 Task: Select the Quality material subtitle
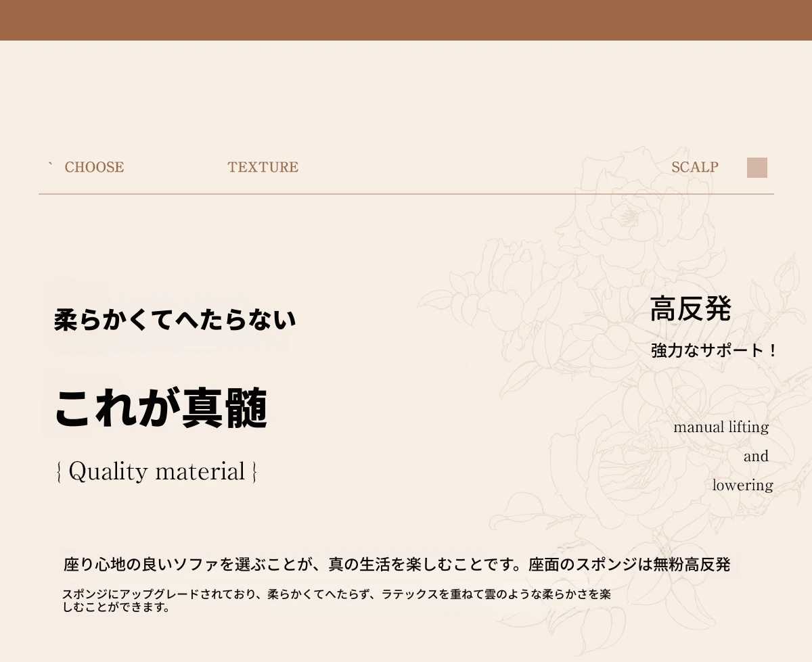(x=156, y=471)
